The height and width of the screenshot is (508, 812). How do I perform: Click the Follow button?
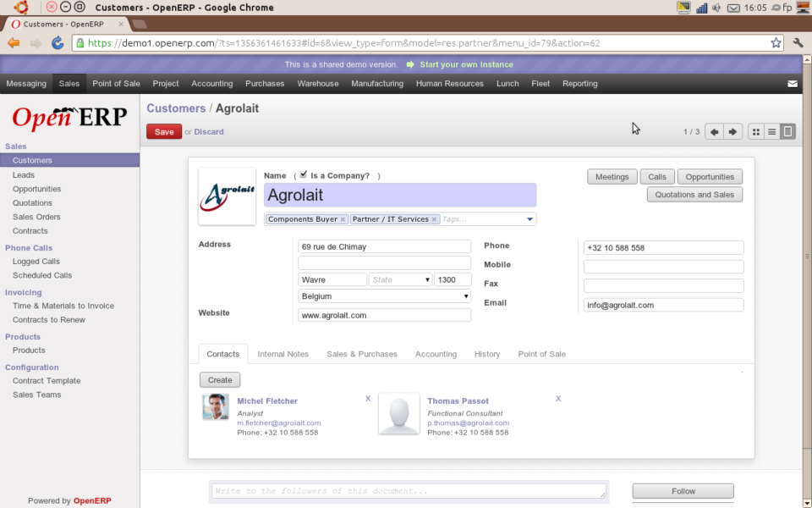coord(683,491)
